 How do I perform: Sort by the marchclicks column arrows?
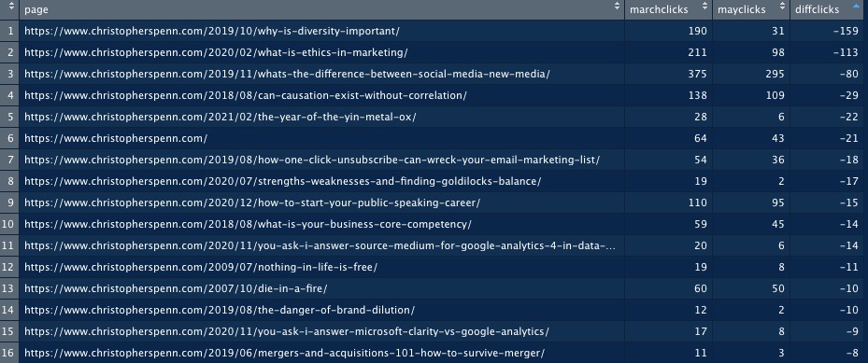point(704,7)
